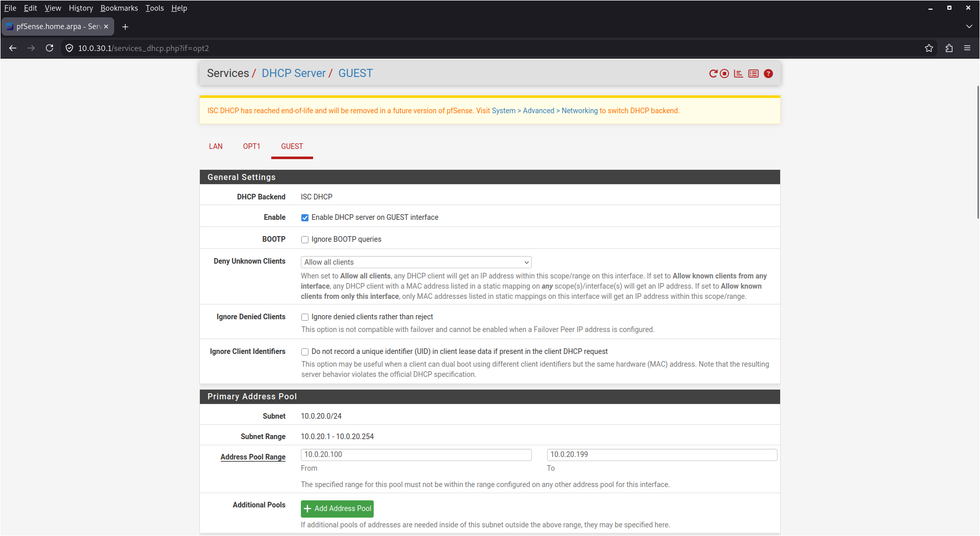Open the DHCP logs list icon
980x536 pixels.
point(753,73)
